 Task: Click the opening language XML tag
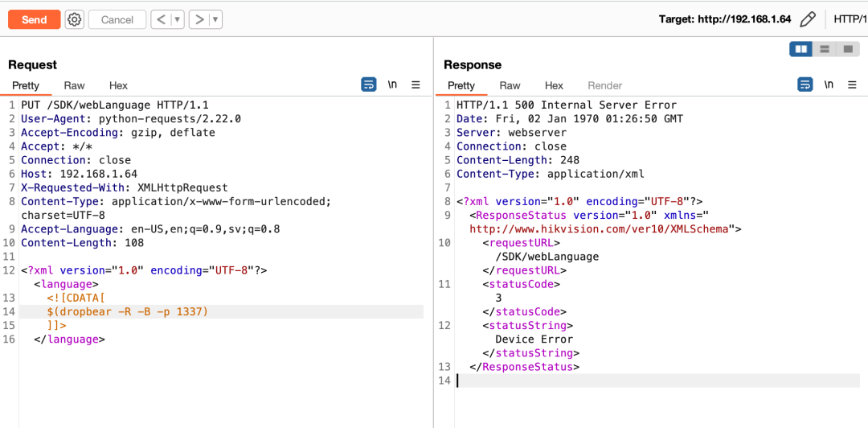pyautogui.click(x=67, y=285)
